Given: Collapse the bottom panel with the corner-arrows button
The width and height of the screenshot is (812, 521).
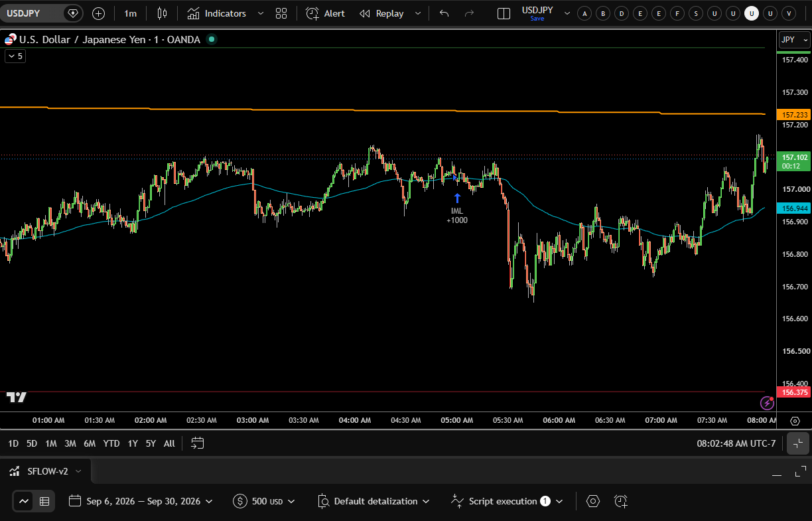Looking at the screenshot, I should [x=798, y=443].
